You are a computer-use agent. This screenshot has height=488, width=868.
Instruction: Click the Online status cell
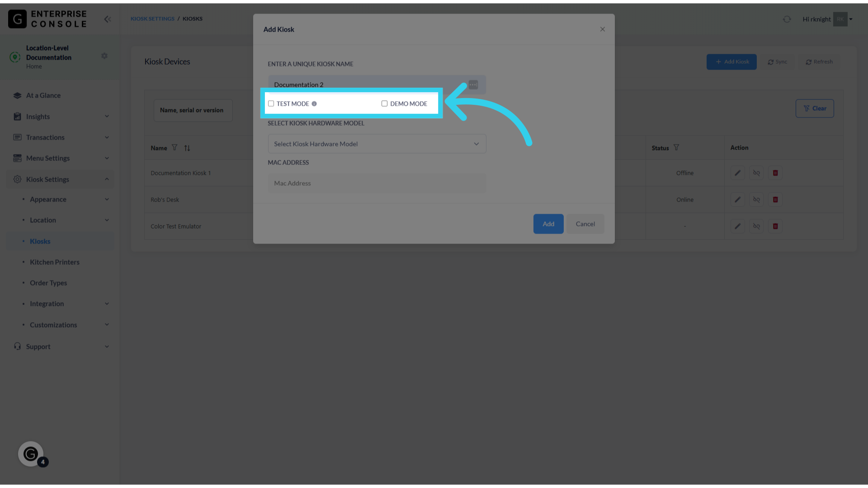[x=684, y=200]
